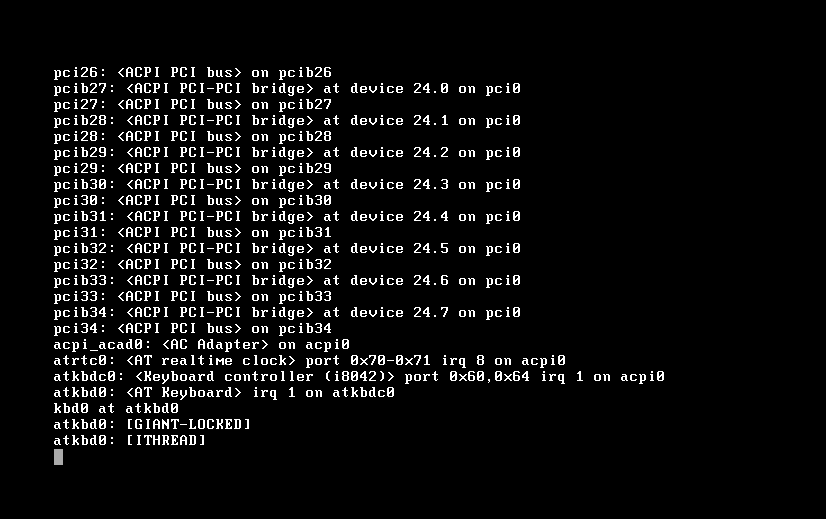Select the 'atkbd0: [GIANT-LOCKED]' text
826x519 pixels.
click(152, 425)
